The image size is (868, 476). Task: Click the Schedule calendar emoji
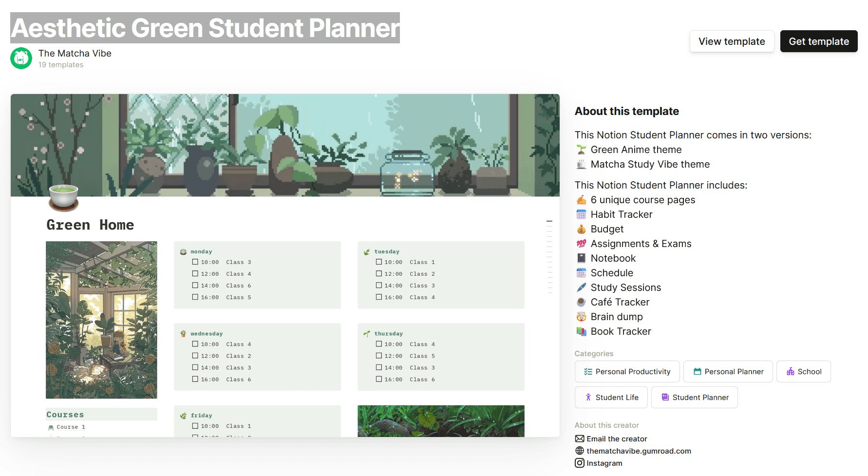click(581, 273)
